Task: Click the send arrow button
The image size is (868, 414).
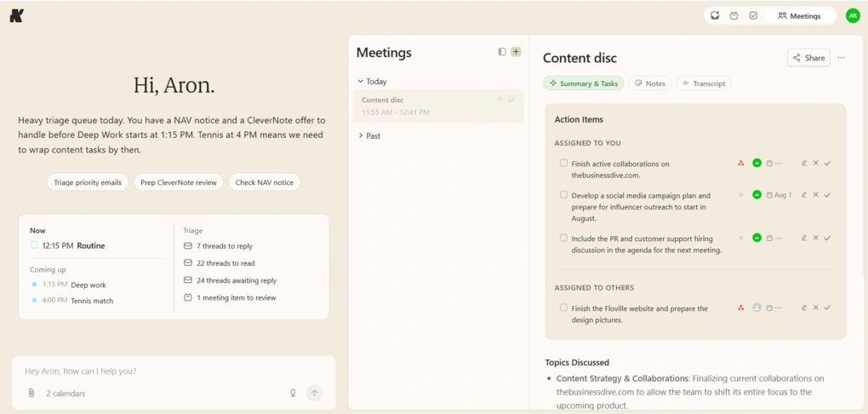Action: click(314, 393)
